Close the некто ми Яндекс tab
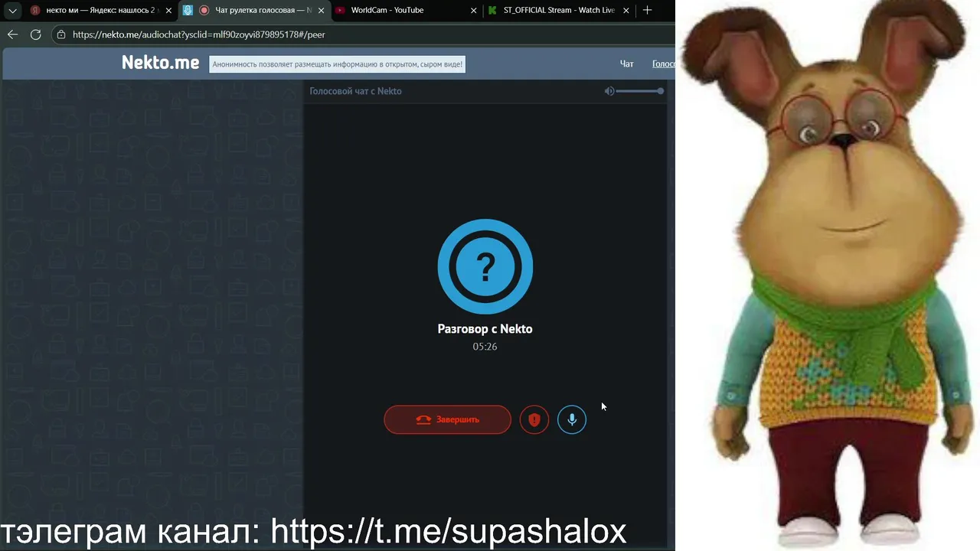The image size is (980, 551). click(168, 11)
